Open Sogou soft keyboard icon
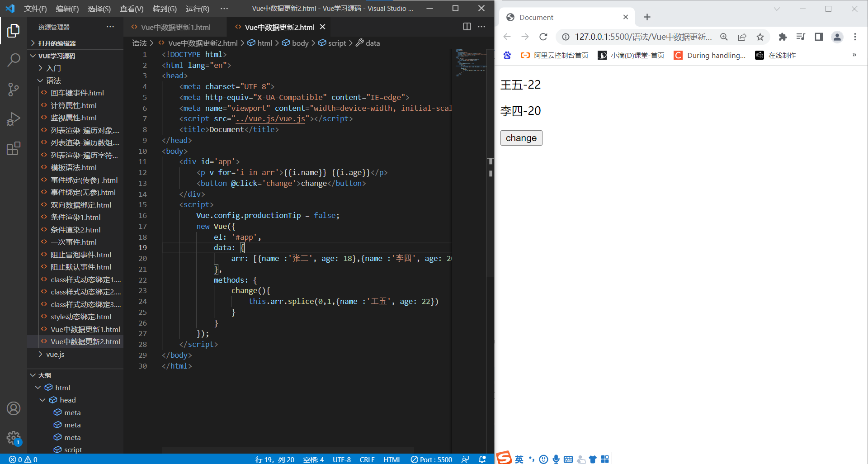Screen dimensions: 868x464 [568, 459]
